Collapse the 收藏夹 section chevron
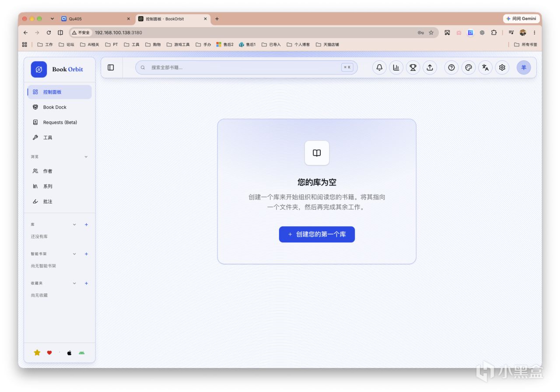The width and height of the screenshot is (560, 392). tap(74, 283)
